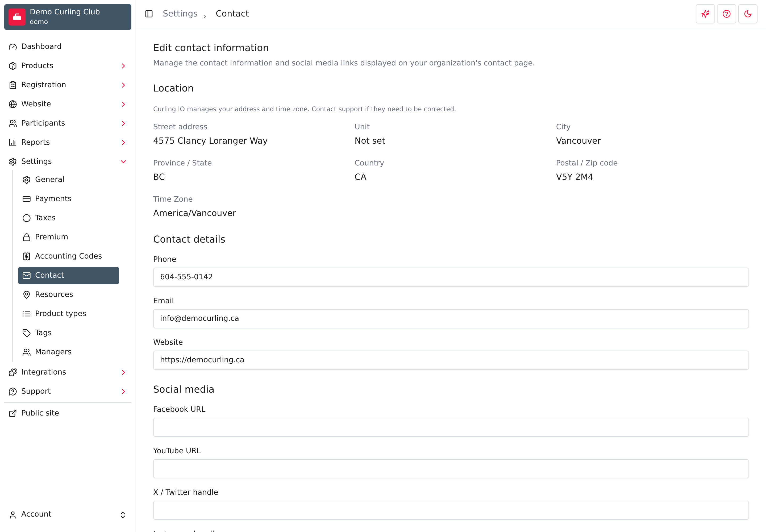
Task: Click the Public site external link icon
Action: [x=13, y=413]
